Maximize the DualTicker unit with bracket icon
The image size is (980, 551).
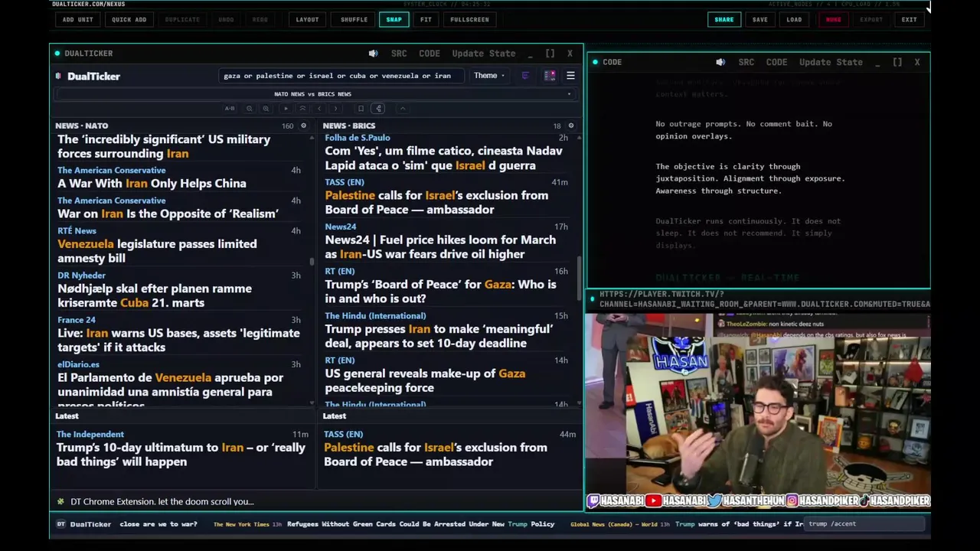(x=550, y=54)
